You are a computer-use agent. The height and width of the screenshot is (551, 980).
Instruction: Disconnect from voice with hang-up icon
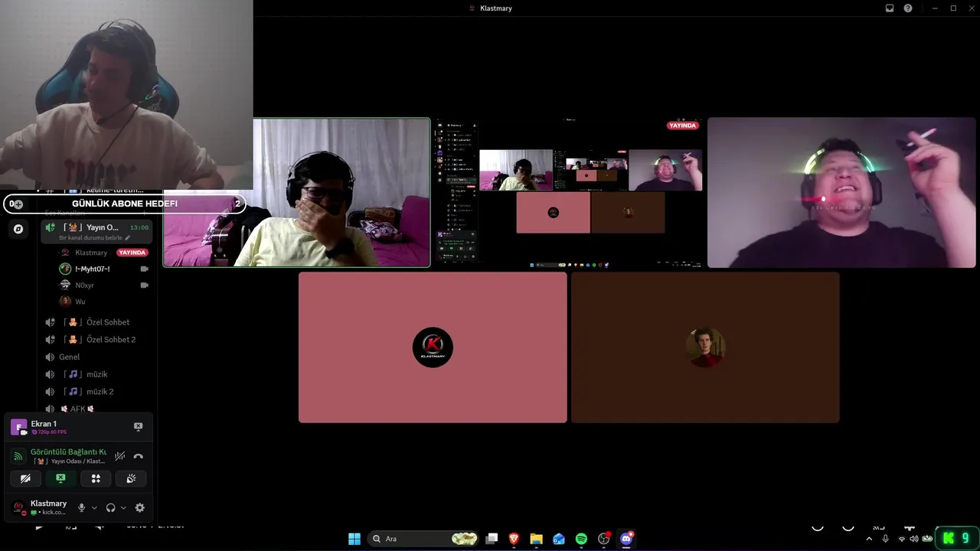[x=138, y=456]
